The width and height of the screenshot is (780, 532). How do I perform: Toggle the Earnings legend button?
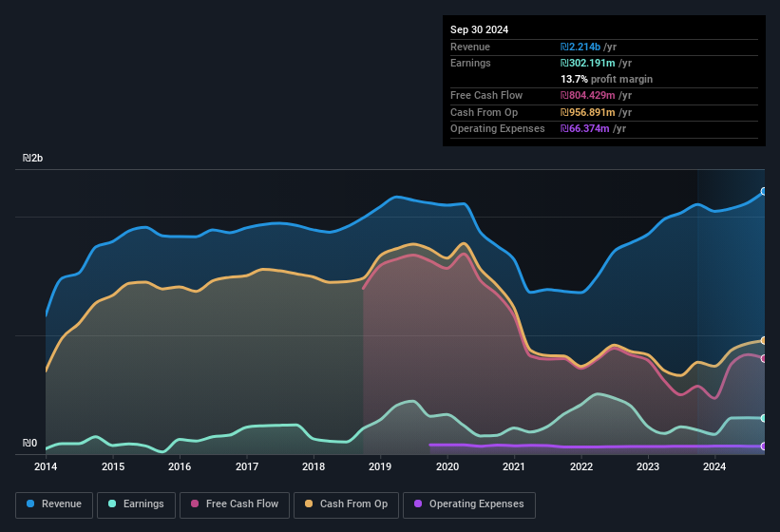[x=136, y=505]
